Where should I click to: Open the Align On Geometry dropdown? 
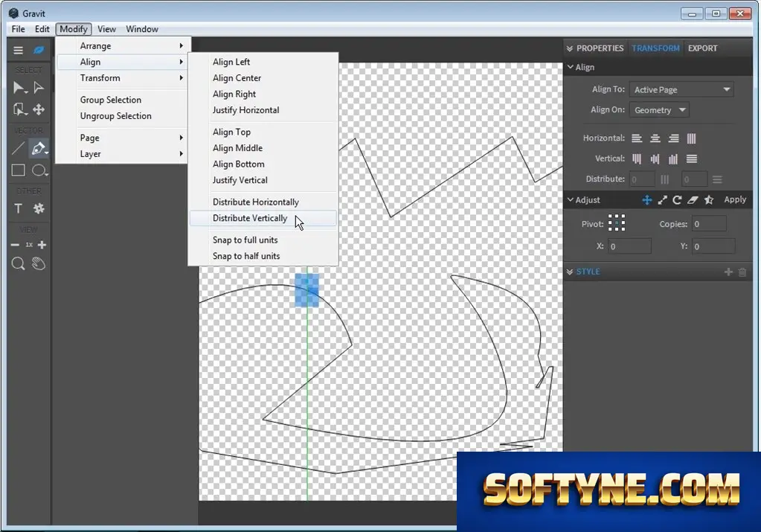659,109
